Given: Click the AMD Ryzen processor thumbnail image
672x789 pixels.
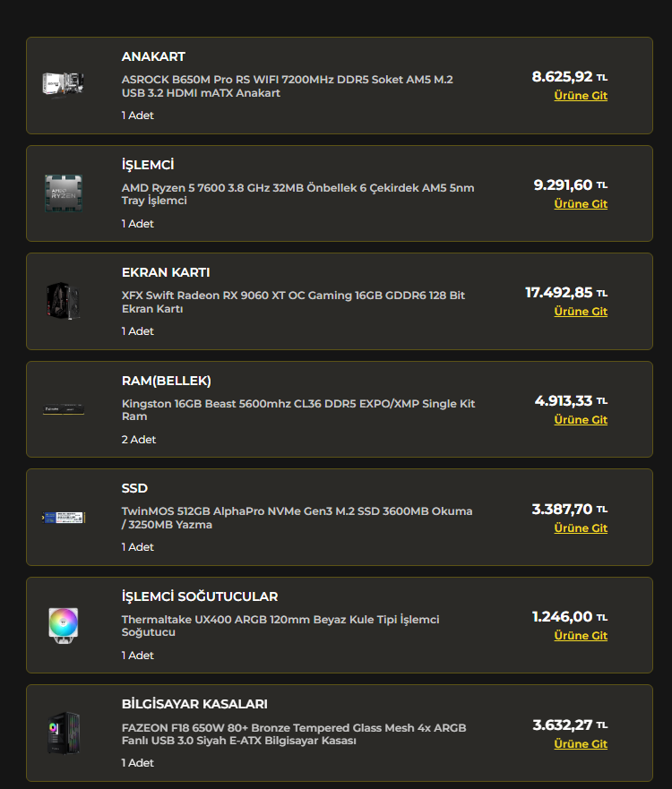Looking at the screenshot, I should point(64,193).
